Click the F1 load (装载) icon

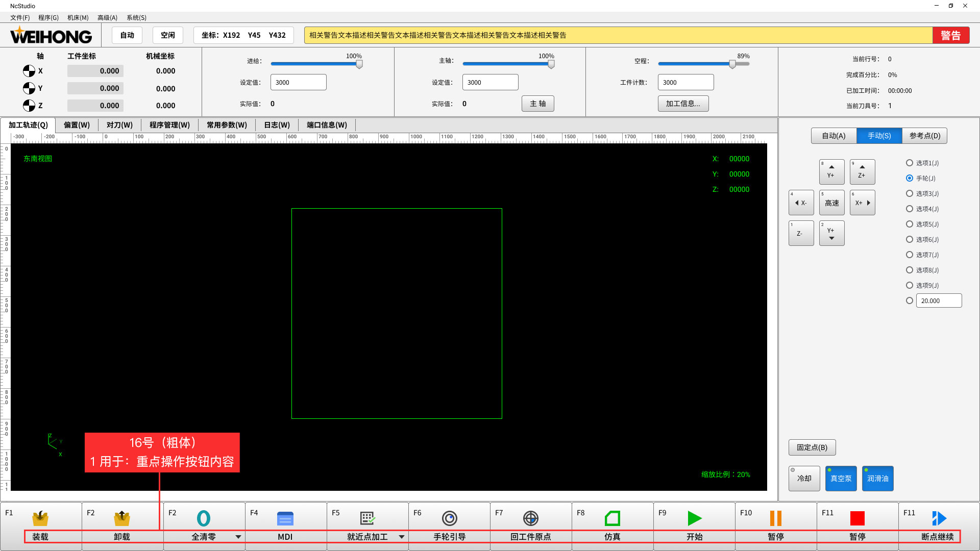(x=40, y=518)
